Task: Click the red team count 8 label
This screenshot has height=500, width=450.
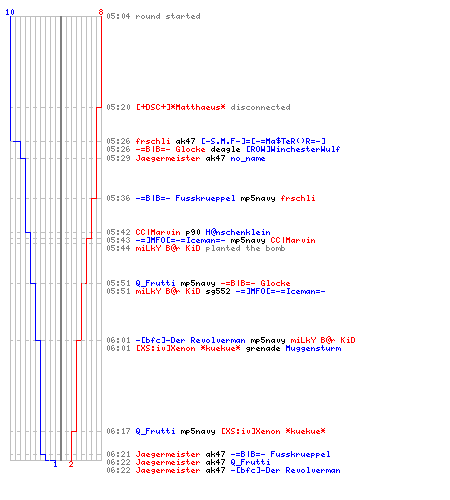Action: click(101, 12)
